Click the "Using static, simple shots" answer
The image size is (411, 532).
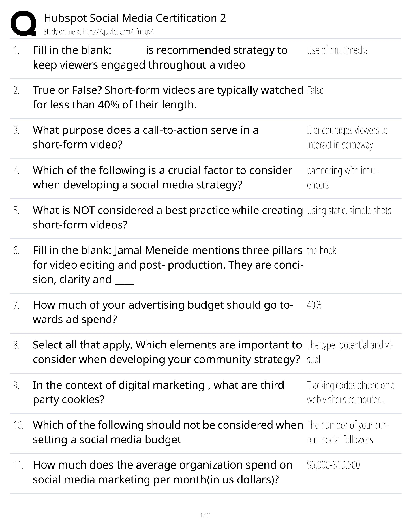pos(349,211)
